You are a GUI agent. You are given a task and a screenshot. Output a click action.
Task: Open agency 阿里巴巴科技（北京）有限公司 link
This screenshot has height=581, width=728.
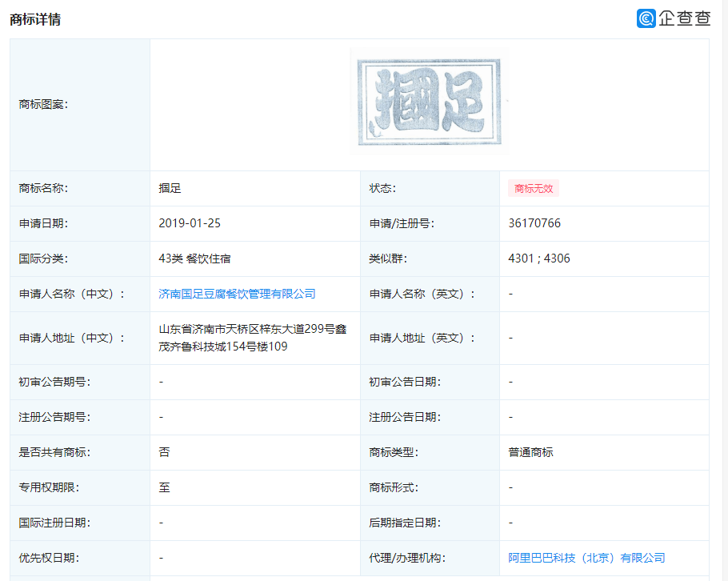(x=586, y=558)
